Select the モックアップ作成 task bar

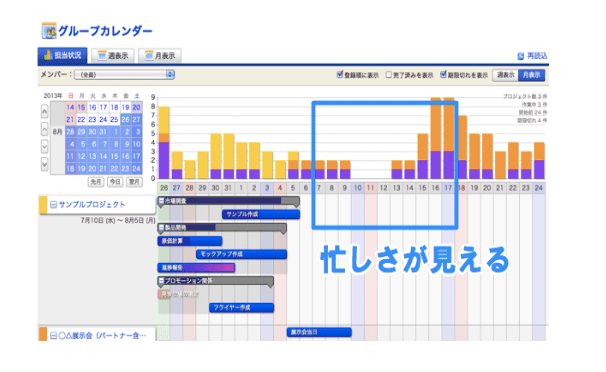pos(242,254)
